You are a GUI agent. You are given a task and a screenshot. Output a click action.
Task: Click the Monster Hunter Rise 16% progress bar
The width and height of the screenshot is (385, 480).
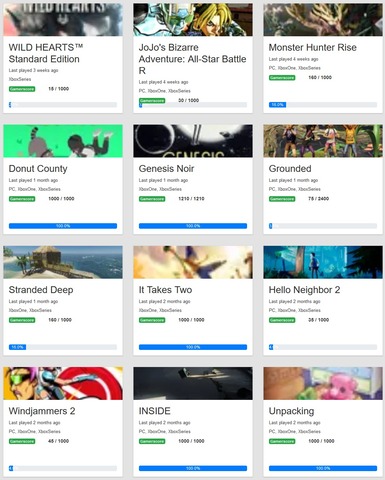[x=323, y=105]
